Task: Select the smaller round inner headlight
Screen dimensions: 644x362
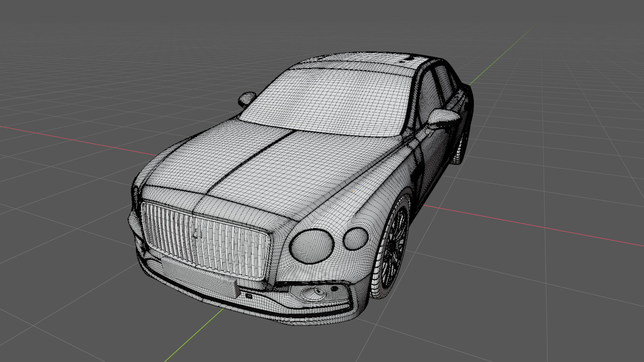Action: [x=356, y=239]
